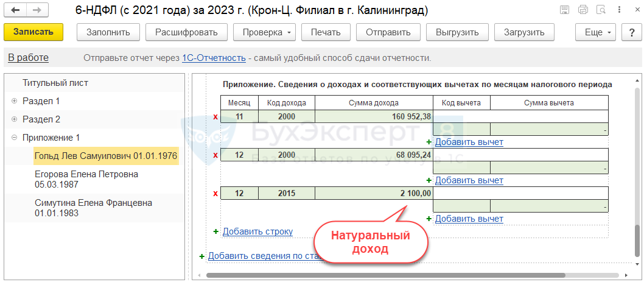Expand the Раздел 2 tree node
The image size is (644, 282).
14,119
